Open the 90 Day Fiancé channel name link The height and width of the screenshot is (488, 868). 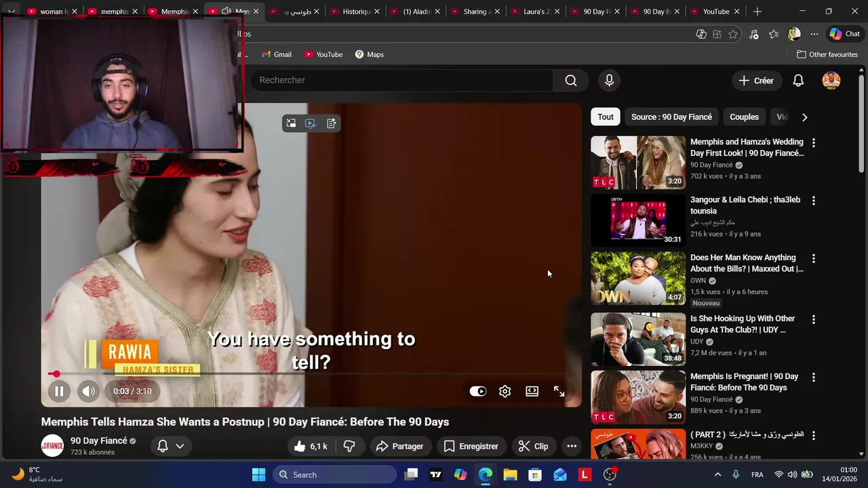[x=99, y=441]
